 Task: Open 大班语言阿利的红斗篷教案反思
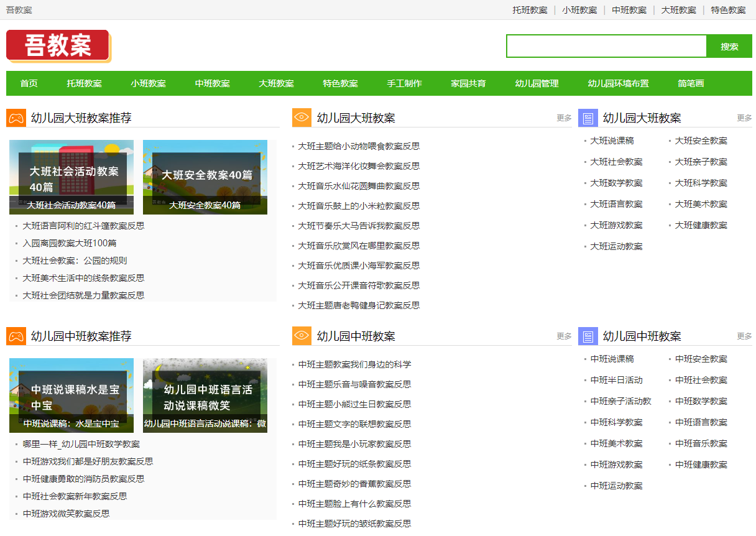[x=83, y=226]
